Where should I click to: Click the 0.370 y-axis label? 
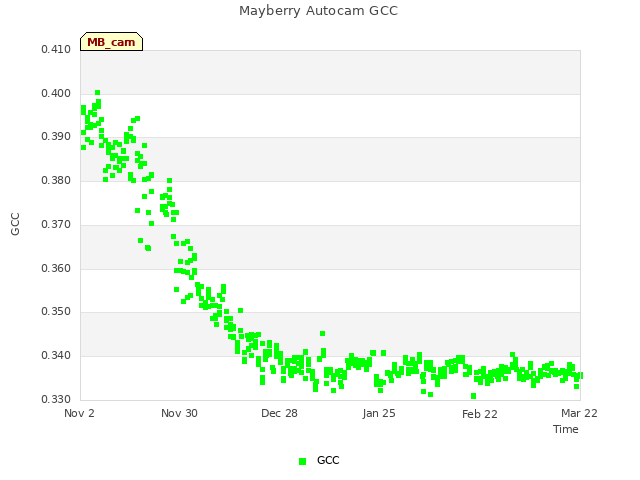56,224
